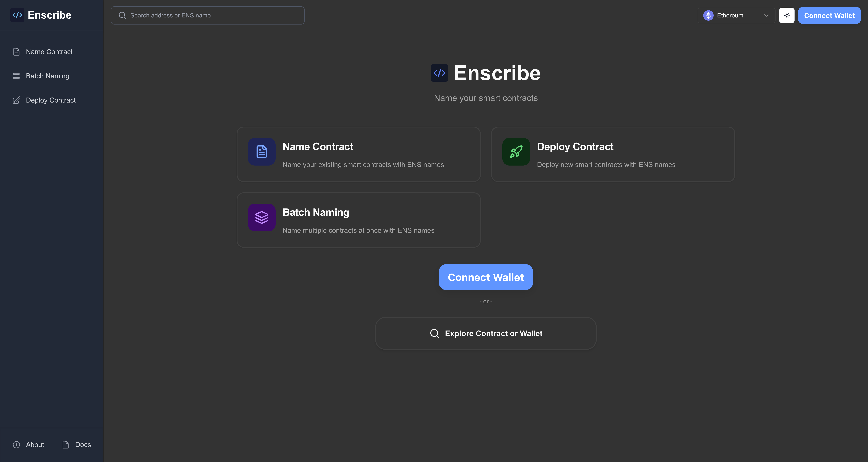Select Name Contract in the sidebar menu
The image size is (868, 462).
click(x=49, y=51)
